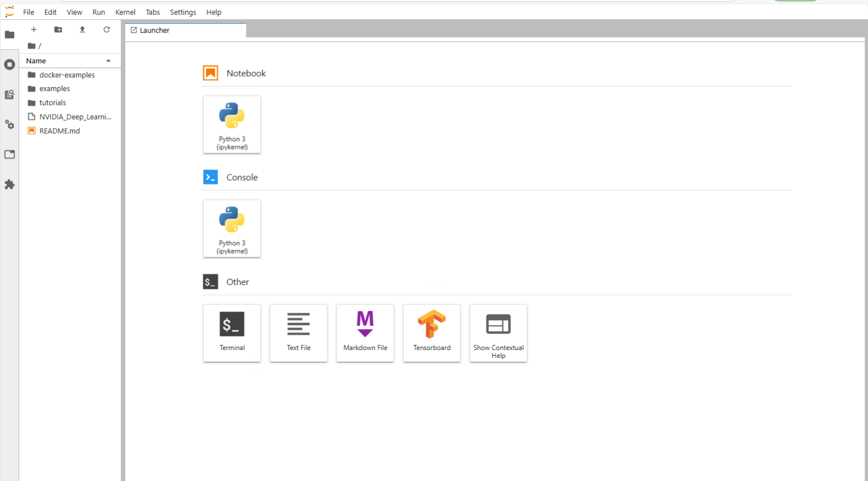Start a new Terminal from the launcher
The width and height of the screenshot is (868, 481).
(232, 333)
